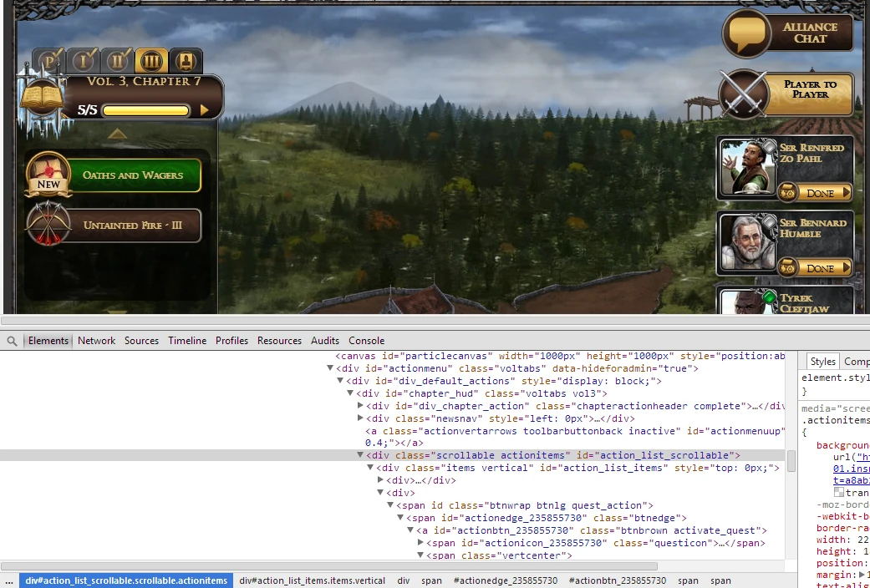Viewport: 870px width, 588px height.
Task: Collapse the div#actionmenu node
Action: point(330,368)
